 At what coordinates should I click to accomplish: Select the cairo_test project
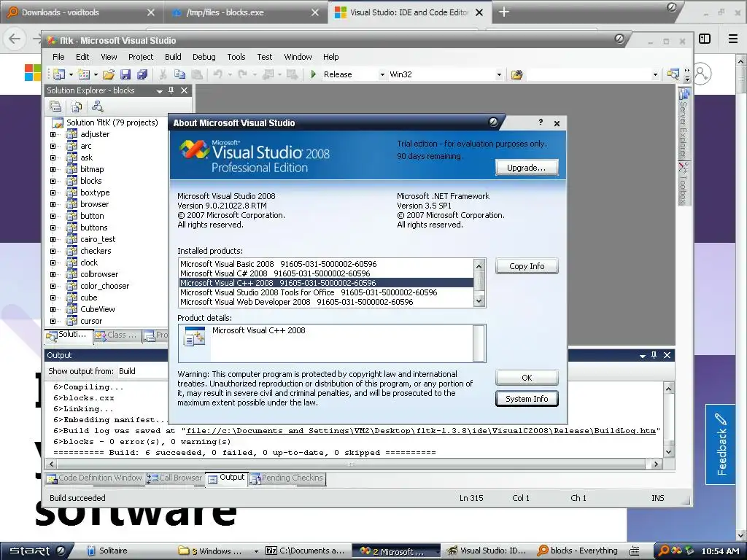coord(98,239)
